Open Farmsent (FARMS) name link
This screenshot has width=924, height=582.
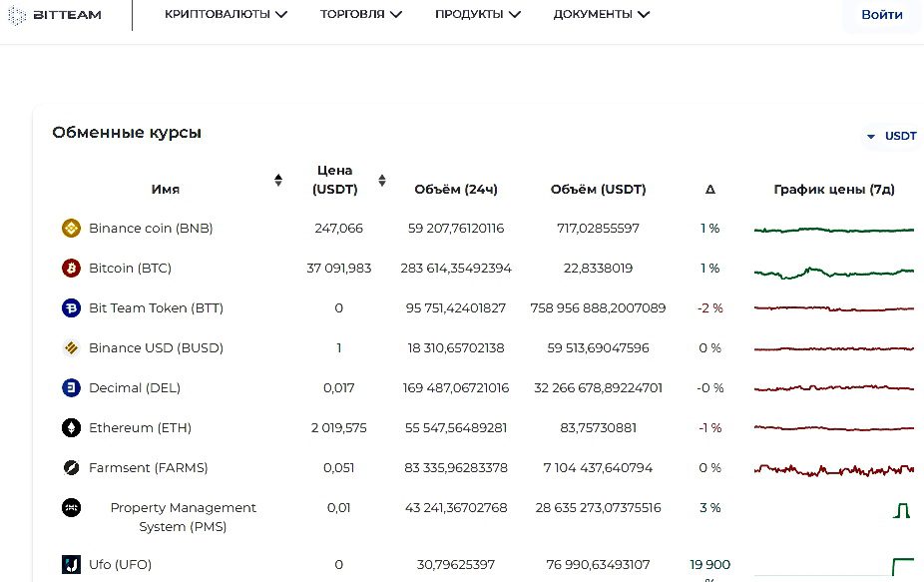pos(149,467)
